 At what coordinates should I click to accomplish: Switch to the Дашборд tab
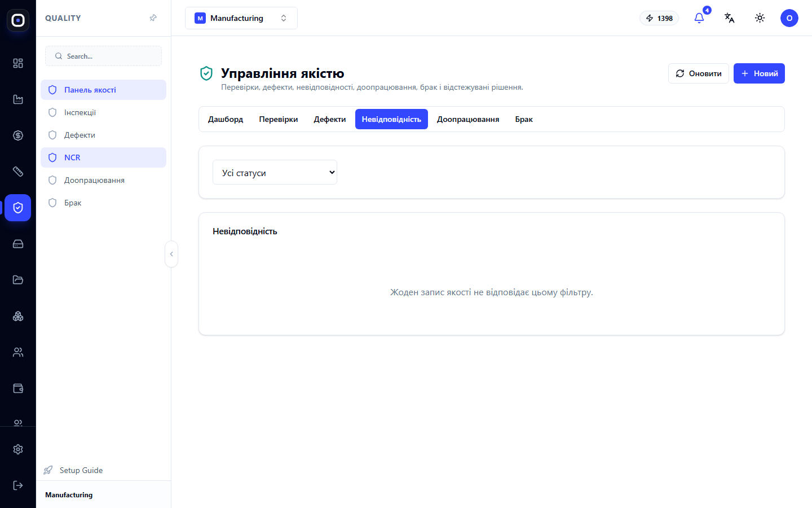coord(226,119)
